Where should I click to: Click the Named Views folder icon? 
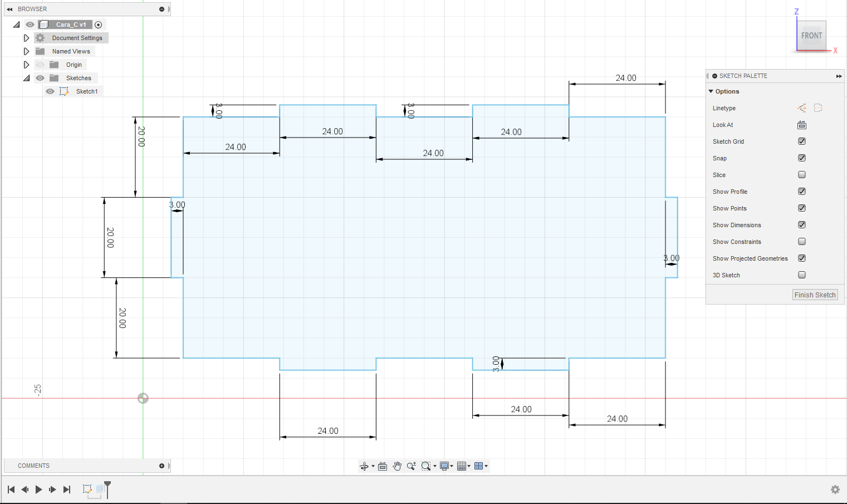tap(40, 51)
